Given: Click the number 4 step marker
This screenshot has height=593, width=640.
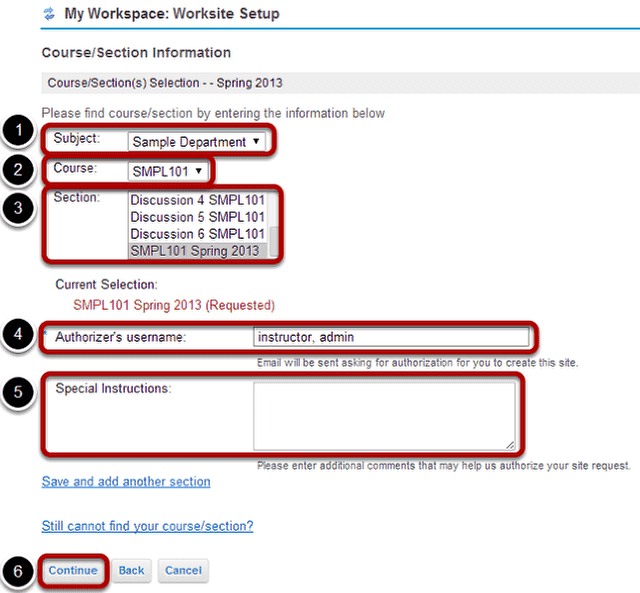Looking at the screenshot, I should click(18, 334).
